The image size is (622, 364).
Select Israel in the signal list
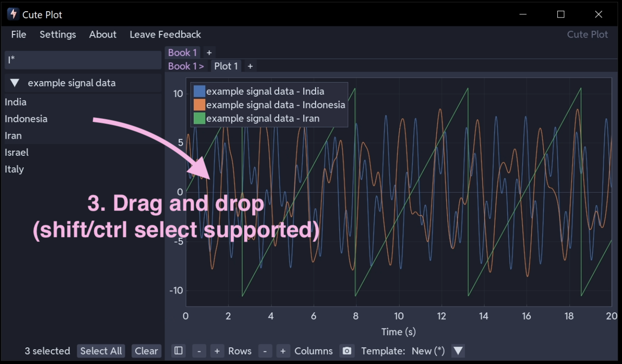(17, 152)
